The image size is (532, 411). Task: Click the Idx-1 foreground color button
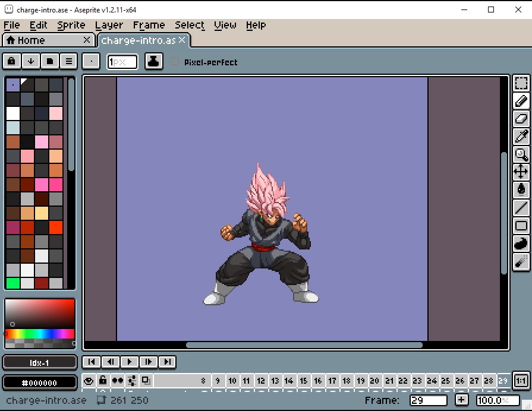(x=40, y=362)
